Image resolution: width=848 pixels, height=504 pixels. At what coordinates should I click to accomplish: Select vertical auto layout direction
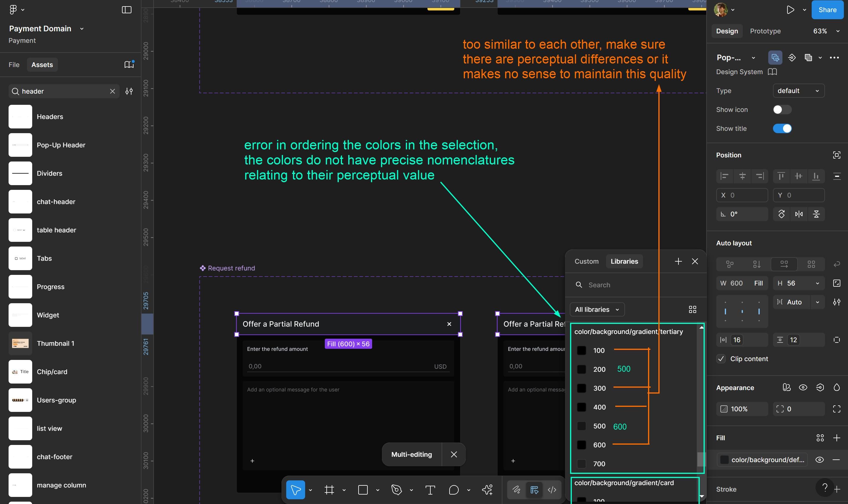click(757, 264)
